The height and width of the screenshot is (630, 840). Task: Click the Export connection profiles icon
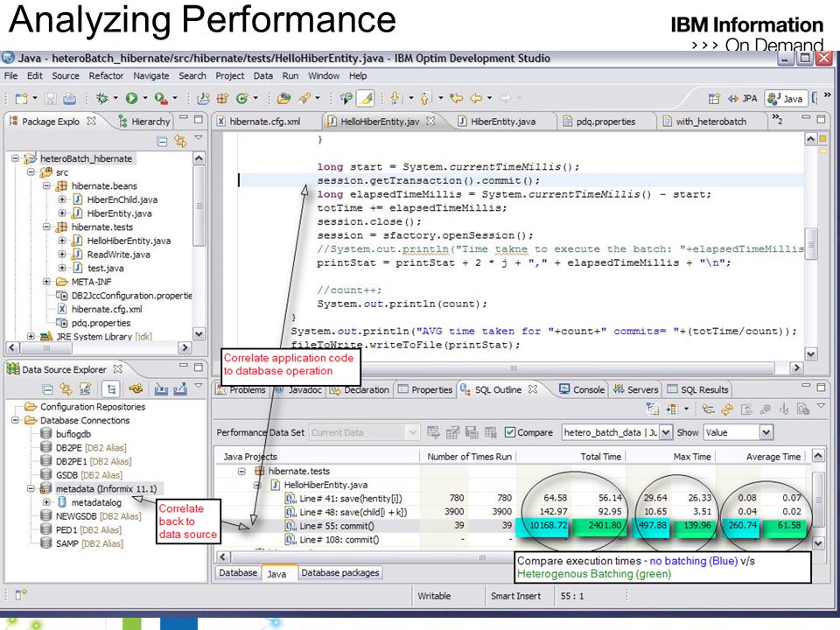coord(180,389)
